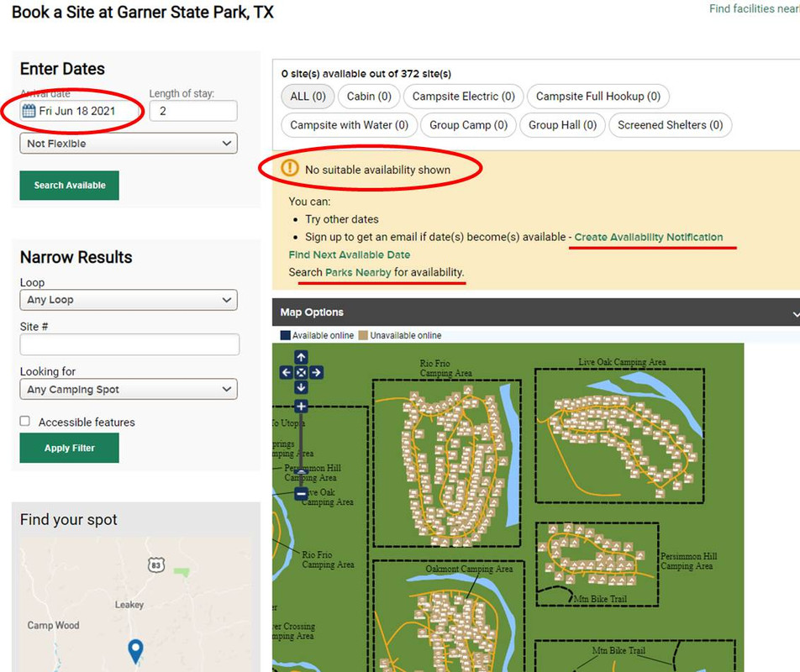Screen dimensions: 800x672
Task: Click the Search Available button
Action: tap(70, 185)
